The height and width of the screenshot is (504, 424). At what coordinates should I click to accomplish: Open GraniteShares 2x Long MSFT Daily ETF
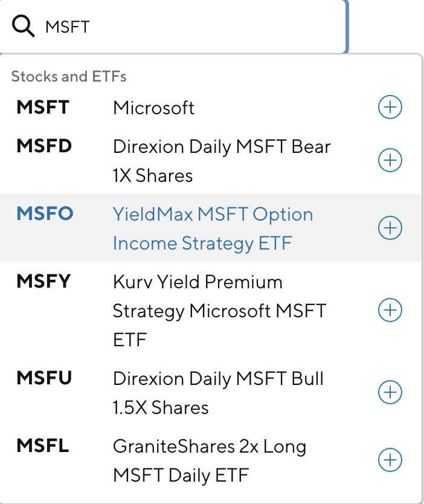[209, 460]
